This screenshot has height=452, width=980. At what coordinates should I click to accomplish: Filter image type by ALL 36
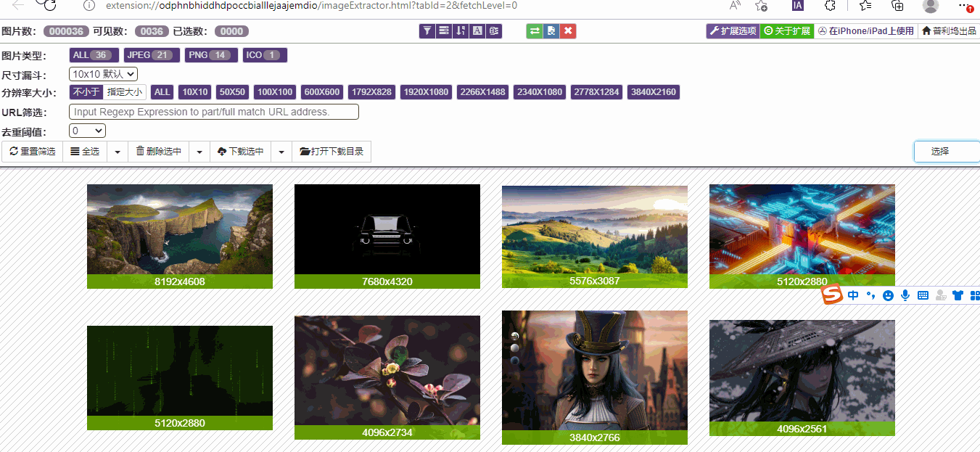[x=94, y=55]
